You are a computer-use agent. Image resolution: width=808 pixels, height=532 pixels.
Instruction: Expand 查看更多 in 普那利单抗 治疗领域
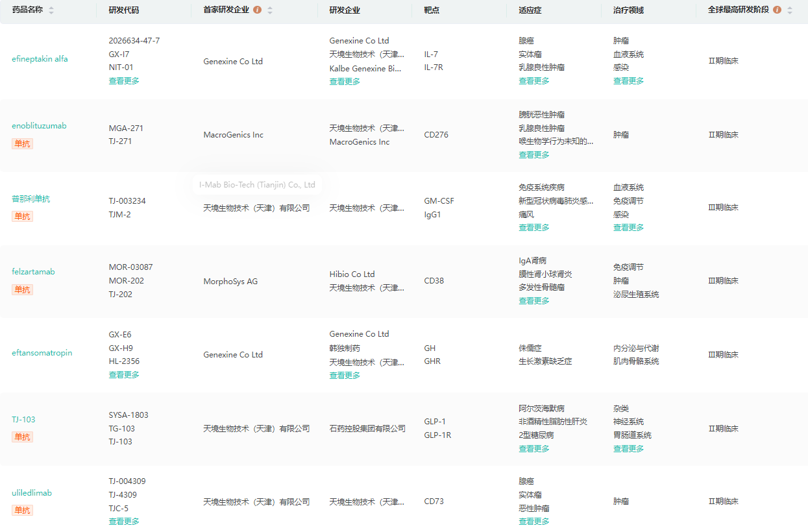pyautogui.click(x=629, y=228)
